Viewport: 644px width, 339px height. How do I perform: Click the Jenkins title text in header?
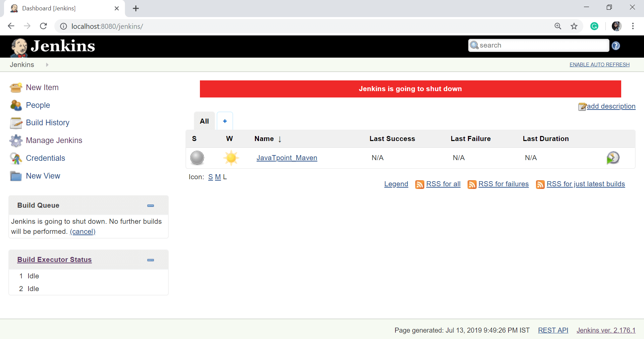pos(63,46)
